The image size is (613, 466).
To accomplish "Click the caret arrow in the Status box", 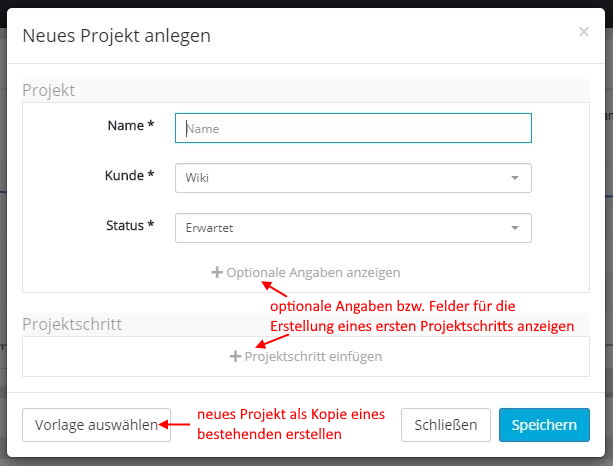I will [514, 228].
